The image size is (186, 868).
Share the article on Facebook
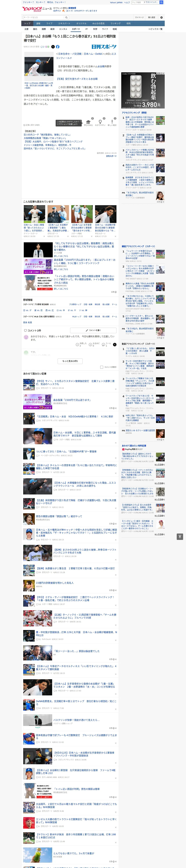tap(57, 47)
